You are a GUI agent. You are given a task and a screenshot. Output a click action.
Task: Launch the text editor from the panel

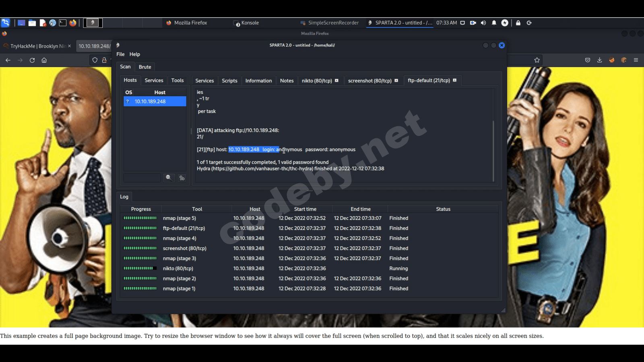43,23
